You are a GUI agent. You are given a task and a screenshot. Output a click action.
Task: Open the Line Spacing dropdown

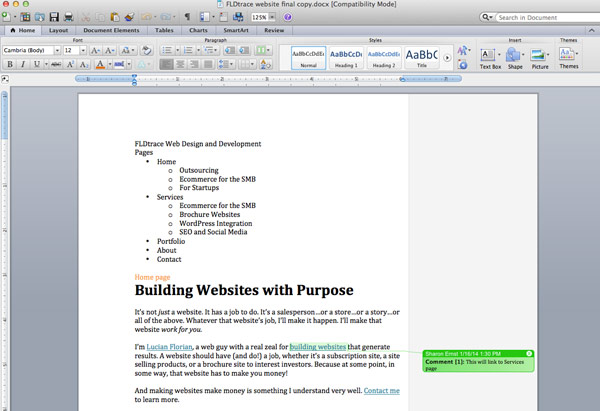pos(226,64)
